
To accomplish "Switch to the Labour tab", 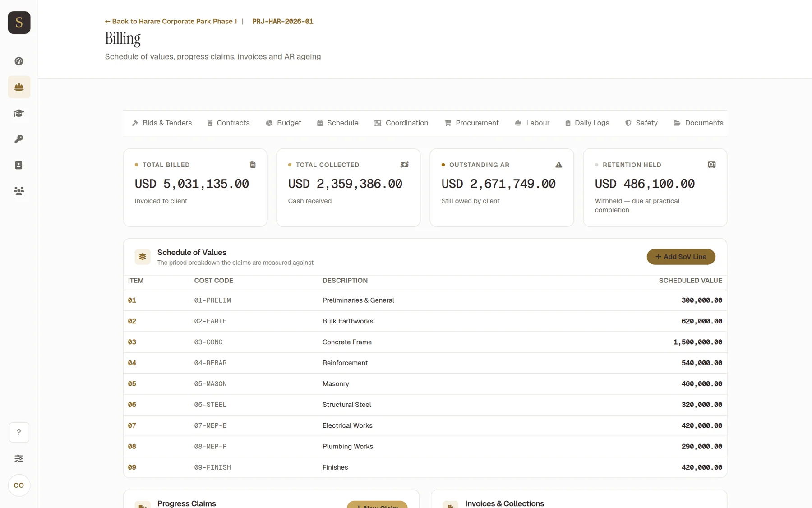I will (x=532, y=123).
